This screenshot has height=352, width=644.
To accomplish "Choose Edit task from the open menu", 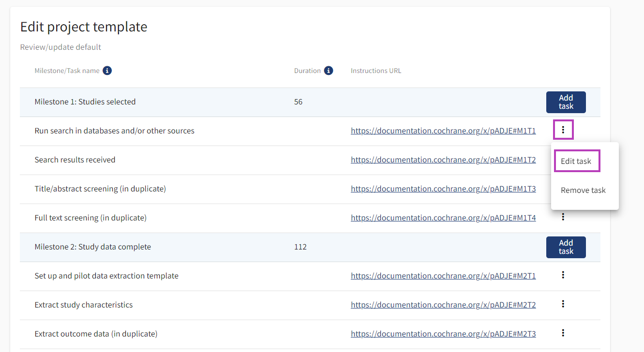I will (x=576, y=161).
